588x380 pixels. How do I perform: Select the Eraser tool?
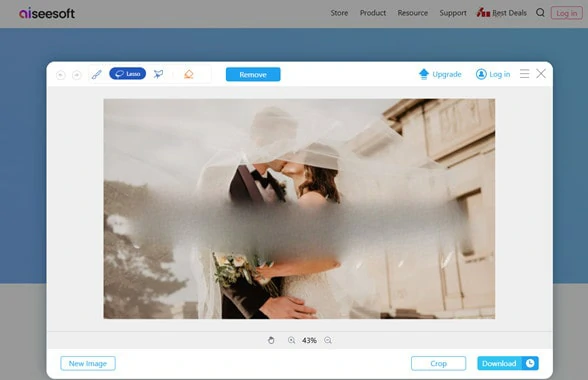click(x=189, y=74)
